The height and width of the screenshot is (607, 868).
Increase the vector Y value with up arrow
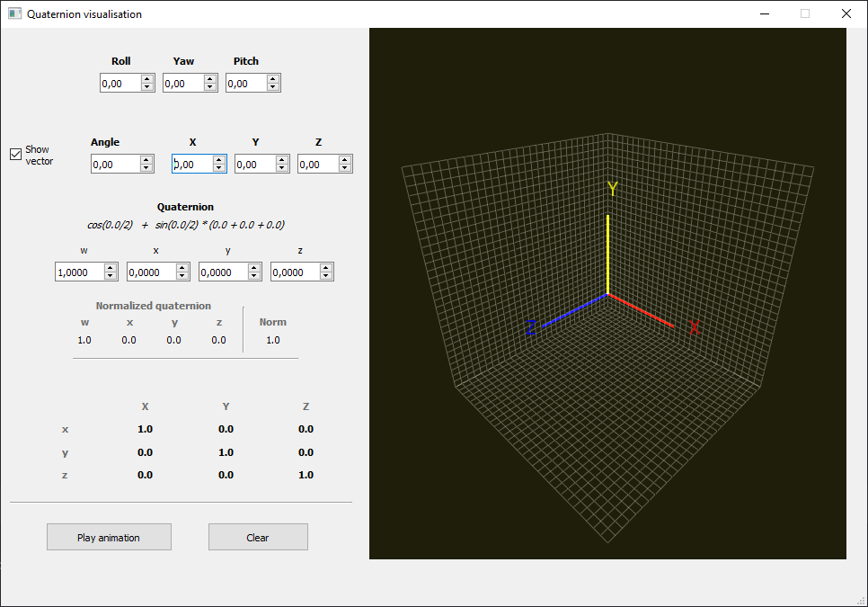(x=282, y=159)
